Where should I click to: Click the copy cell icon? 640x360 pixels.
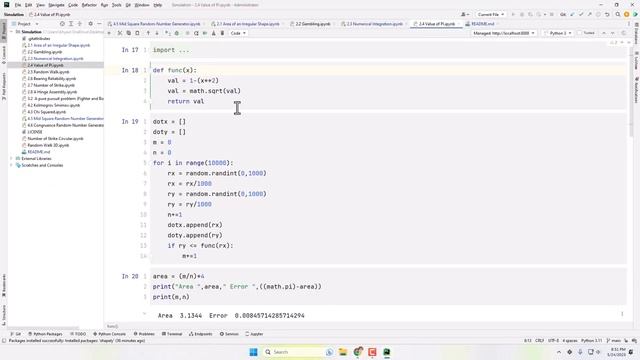point(129,33)
